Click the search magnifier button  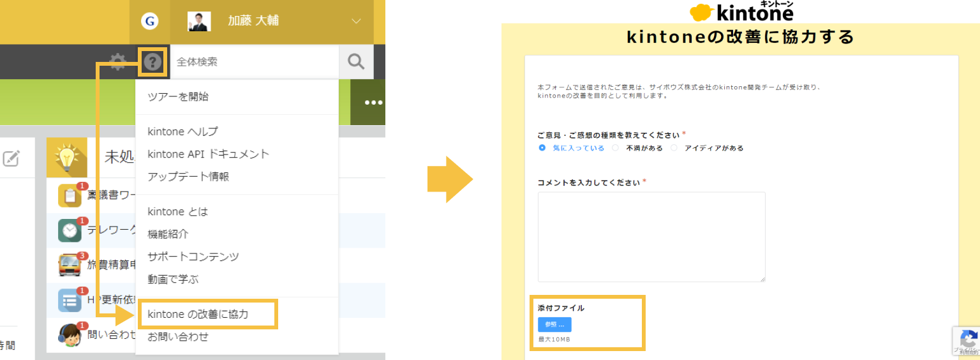point(356,62)
